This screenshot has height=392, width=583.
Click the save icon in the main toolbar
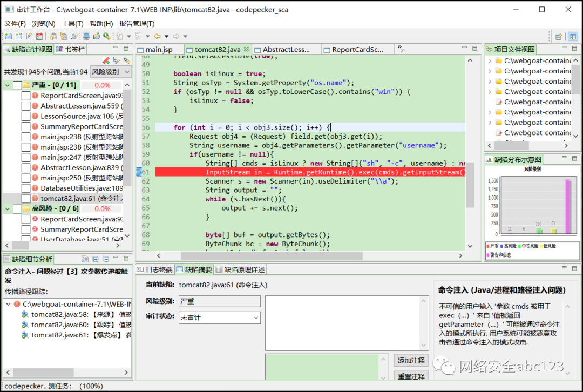(x=18, y=36)
